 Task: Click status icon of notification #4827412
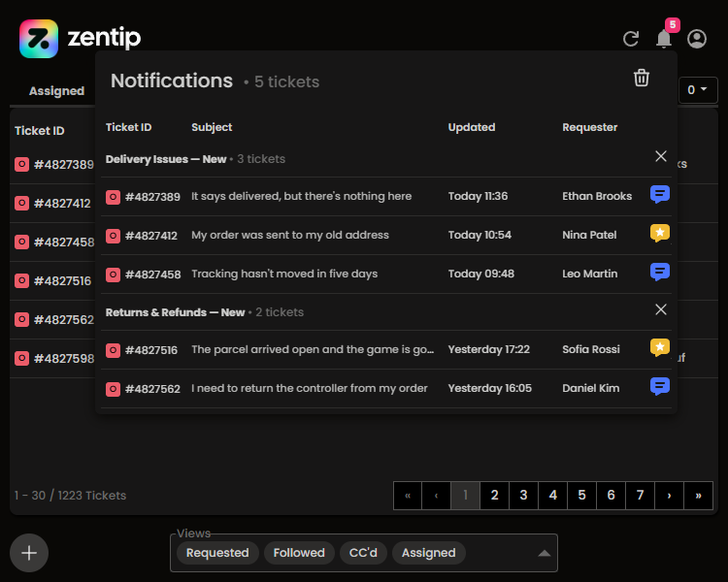[x=113, y=236]
